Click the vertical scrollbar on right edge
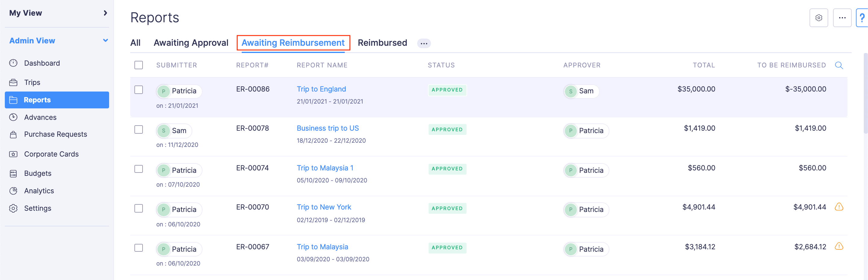 click(x=865, y=94)
